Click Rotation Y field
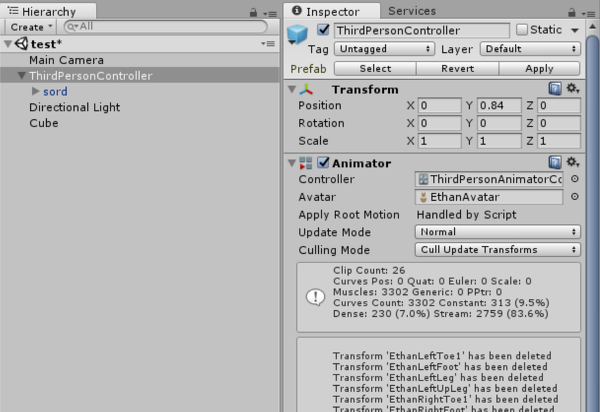 click(x=499, y=123)
